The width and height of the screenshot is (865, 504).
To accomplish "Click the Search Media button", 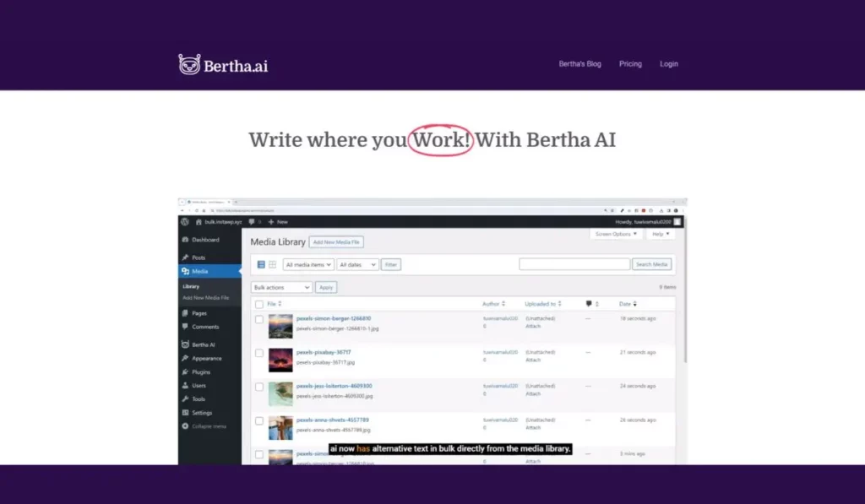I will (651, 265).
